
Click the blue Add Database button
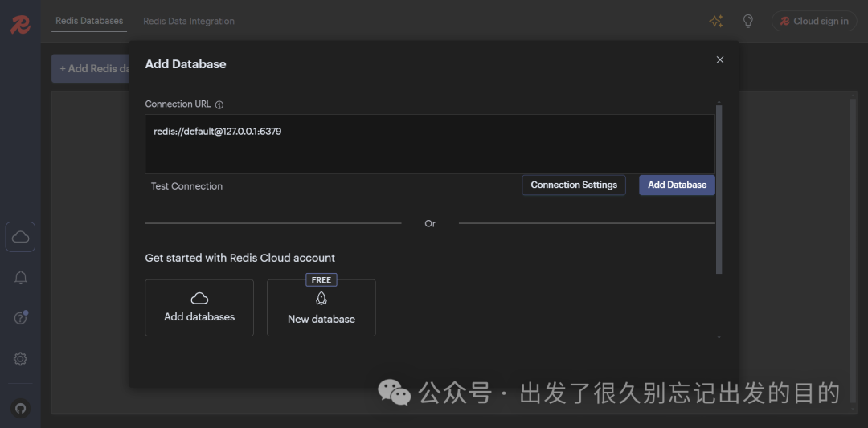coord(677,185)
